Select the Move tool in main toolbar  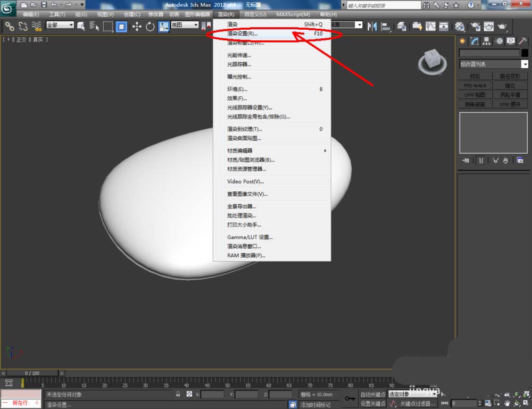(136, 26)
